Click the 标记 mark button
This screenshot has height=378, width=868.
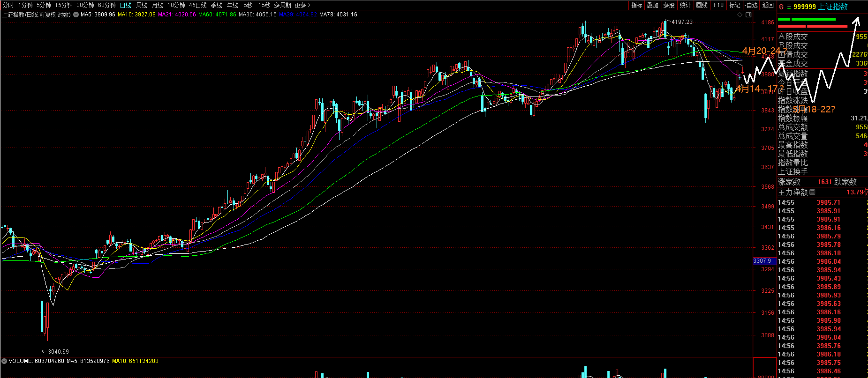[x=735, y=5]
